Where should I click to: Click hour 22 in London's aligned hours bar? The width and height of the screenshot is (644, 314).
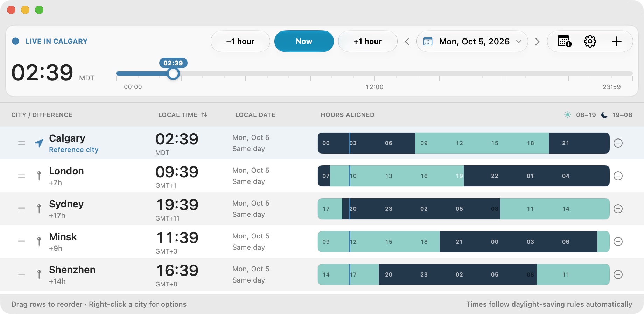pyautogui.click(x=495, y=176)
